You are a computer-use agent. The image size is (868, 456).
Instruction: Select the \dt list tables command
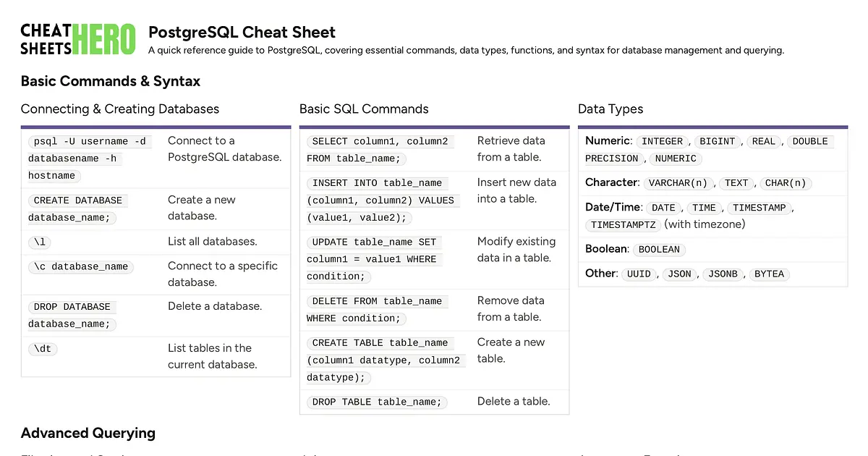[43, 349]
